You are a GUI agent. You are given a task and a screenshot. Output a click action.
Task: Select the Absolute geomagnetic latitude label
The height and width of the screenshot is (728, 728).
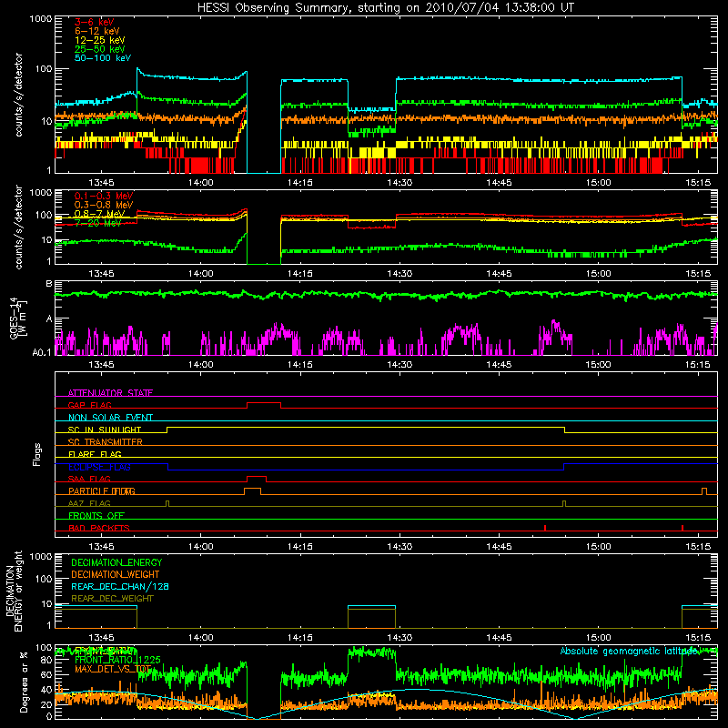(630, 651)
